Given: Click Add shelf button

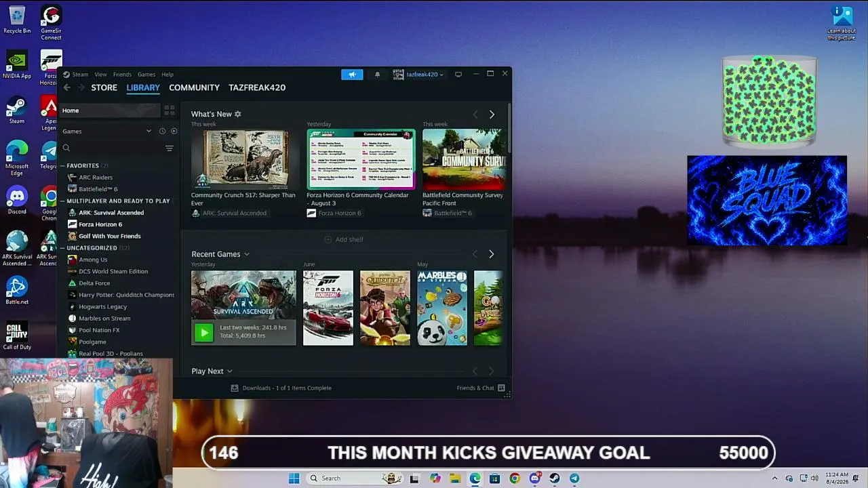Looking at the screenshot, I should pos(344,239).
